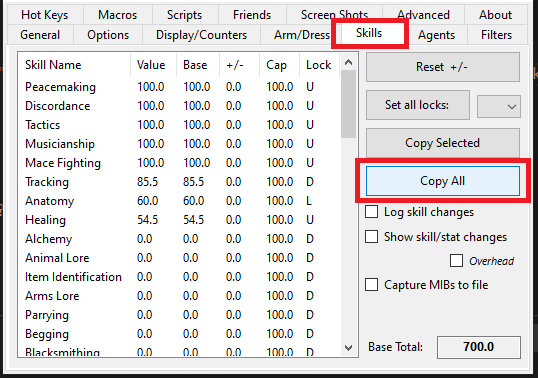The image size is (538, 378).
Task: Click the U lock value for Healing
Action: 310,220
